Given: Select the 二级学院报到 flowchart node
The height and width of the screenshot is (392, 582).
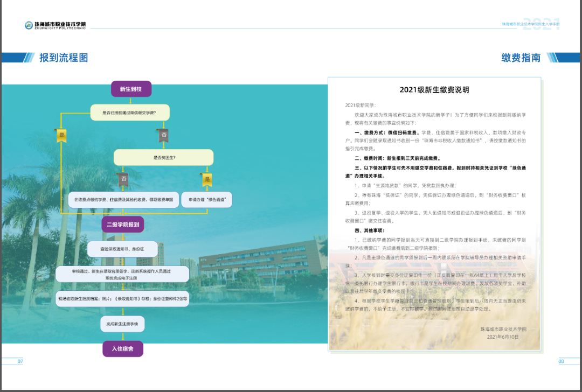Looking at the screenshot, I should pos(123,225).
